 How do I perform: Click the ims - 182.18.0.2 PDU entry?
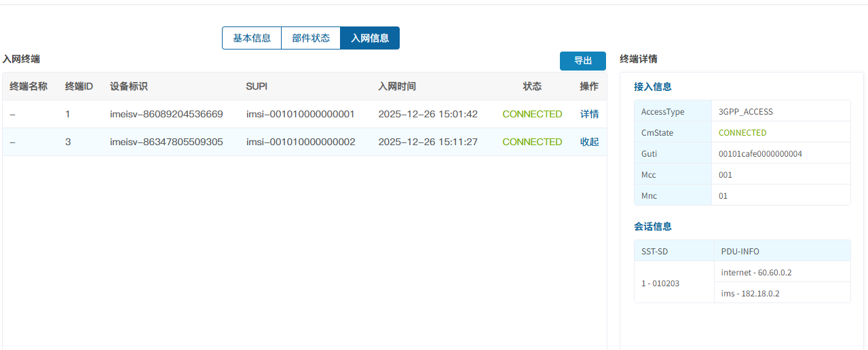click(x=750, y=293)
